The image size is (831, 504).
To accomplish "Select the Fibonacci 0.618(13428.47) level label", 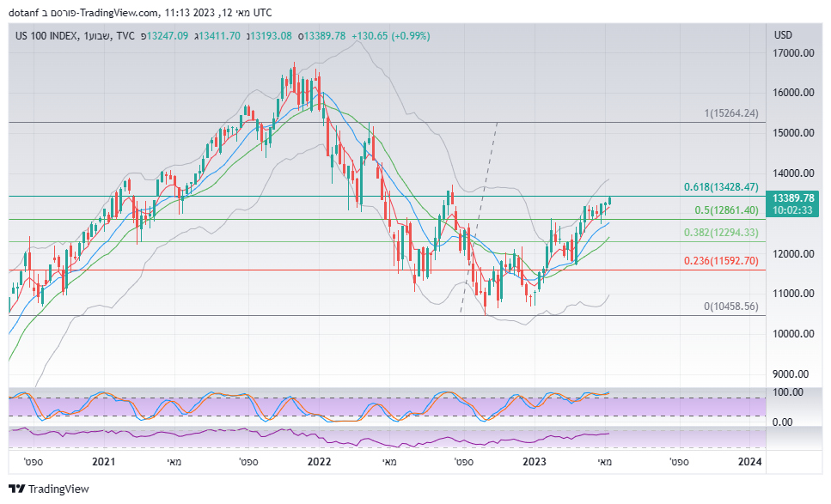I will [721, 187].
